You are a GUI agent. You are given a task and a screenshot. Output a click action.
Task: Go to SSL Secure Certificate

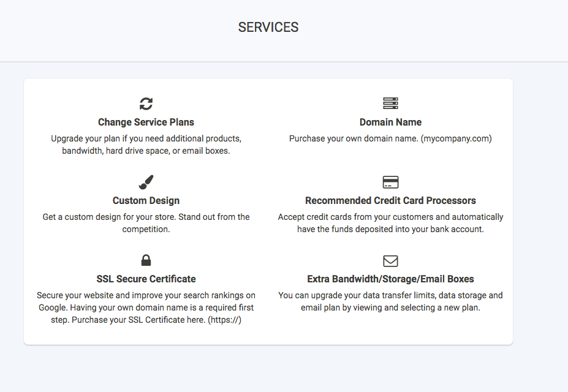tap(146, 279)
